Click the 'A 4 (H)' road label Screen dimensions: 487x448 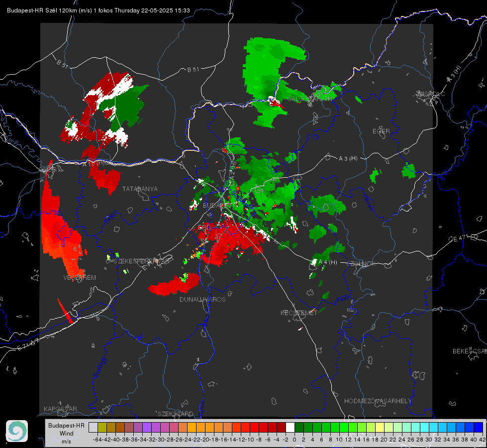[x=328, y=262]
